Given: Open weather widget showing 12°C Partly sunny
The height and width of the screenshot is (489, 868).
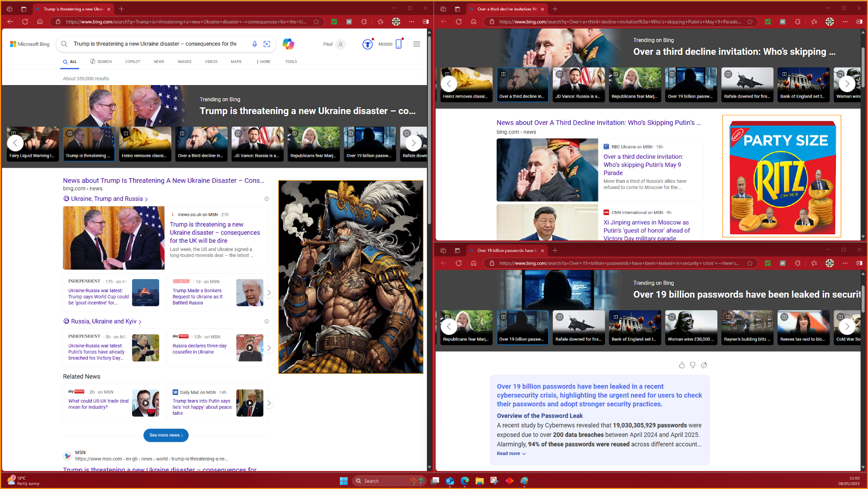Looking at the screenshot, I should 24,480.
